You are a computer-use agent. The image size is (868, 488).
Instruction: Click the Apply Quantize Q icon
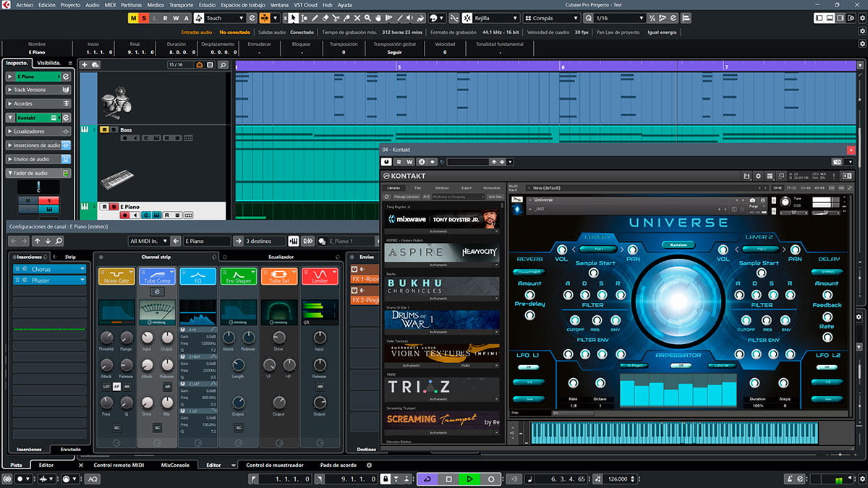[x=588, y=18]
